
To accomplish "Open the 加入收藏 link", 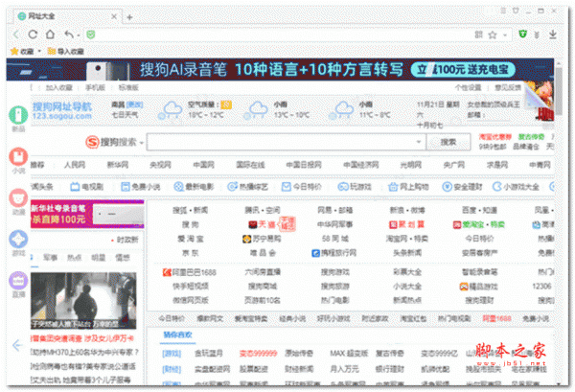I will pyautogui.click(x=59, y=87).
